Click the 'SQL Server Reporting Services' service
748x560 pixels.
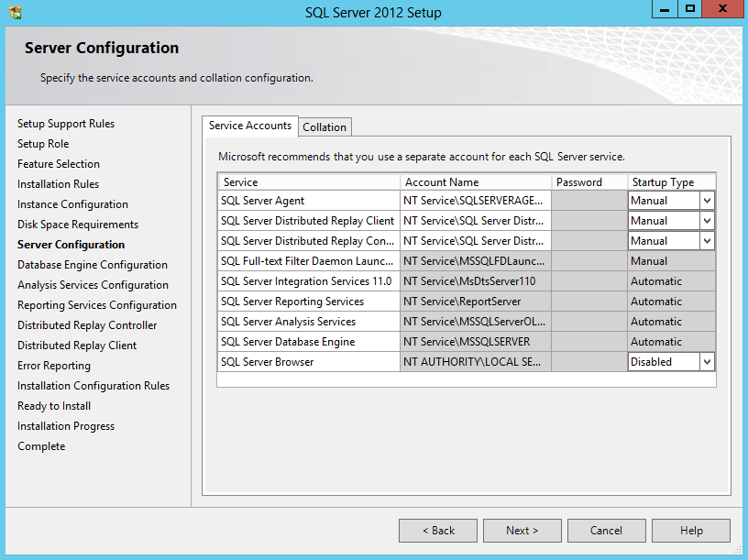click(309, 302)
